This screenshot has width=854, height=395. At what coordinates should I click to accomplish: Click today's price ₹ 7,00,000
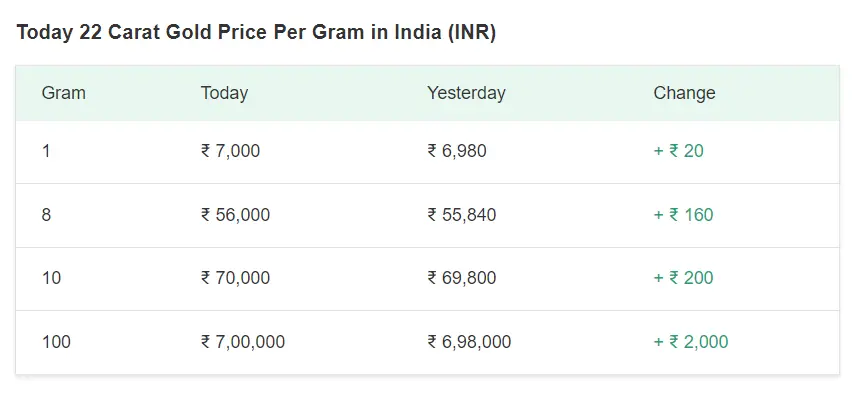click(x=243, y=342)
